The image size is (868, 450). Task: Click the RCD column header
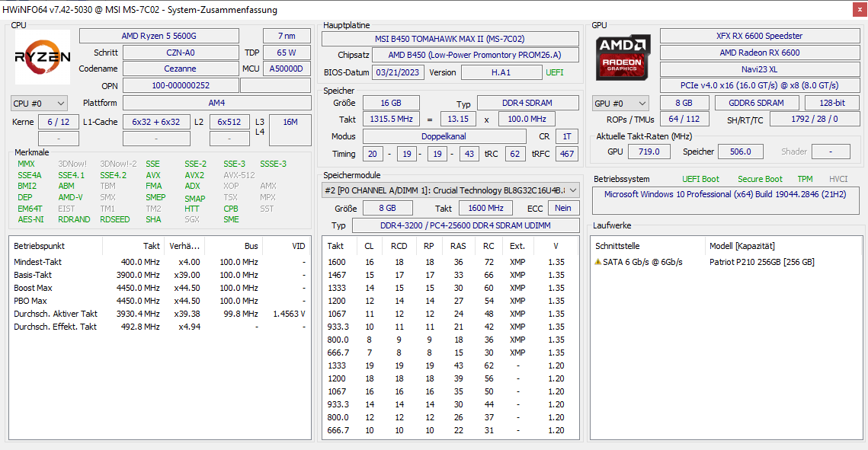[x=399, y=246]
